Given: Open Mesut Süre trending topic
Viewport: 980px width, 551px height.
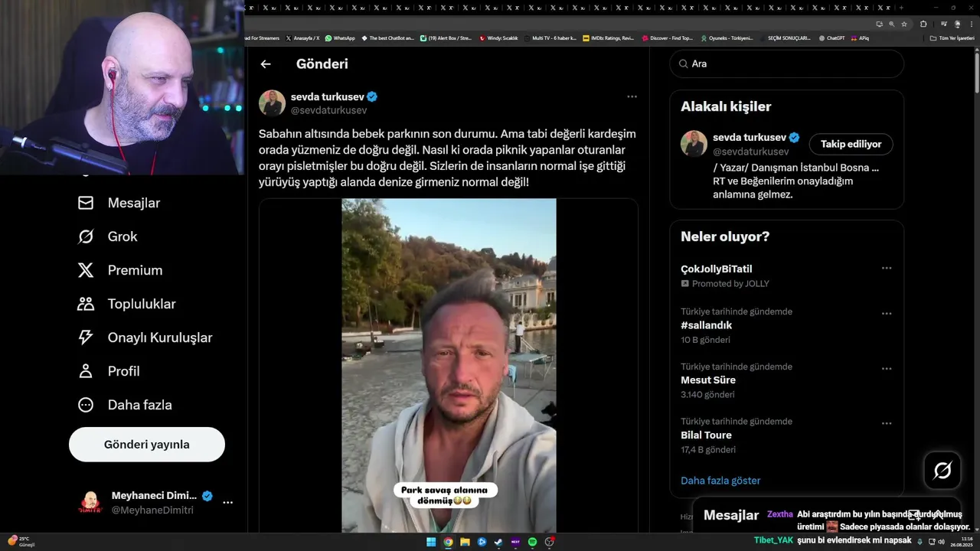Looking at the screenshot, I should [x=708, y=380].
